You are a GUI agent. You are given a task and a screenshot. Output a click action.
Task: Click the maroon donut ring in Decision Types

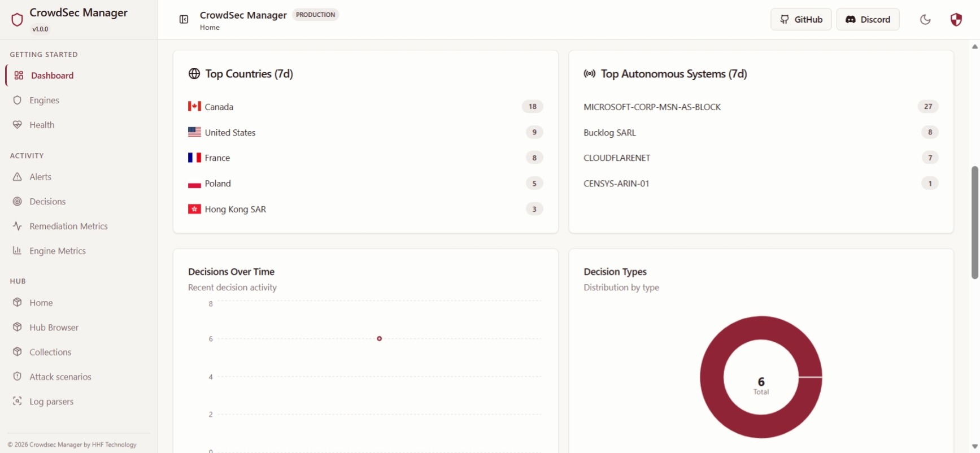click(712, 377)
